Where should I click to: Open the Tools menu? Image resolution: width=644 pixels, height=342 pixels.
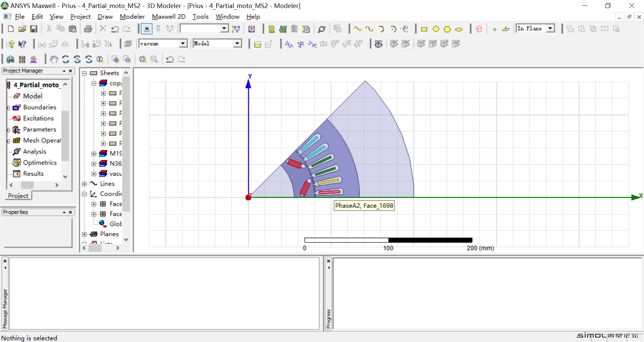[201, 16]
